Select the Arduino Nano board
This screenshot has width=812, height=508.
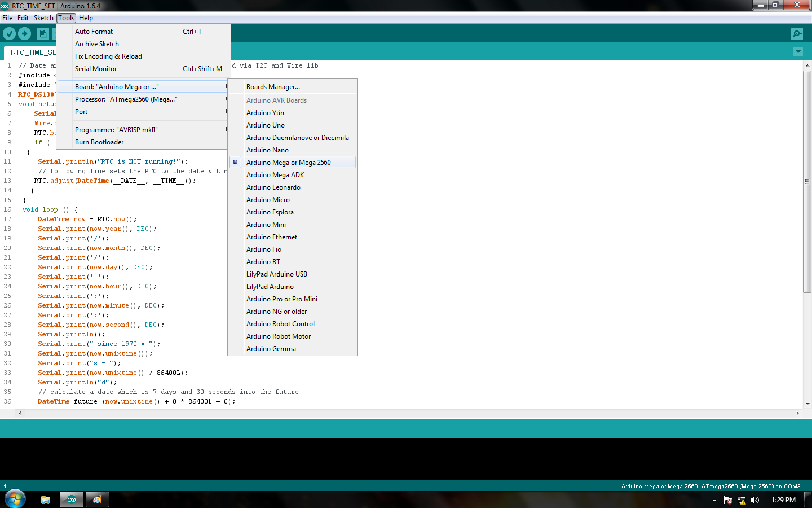[x=292, y=150]
